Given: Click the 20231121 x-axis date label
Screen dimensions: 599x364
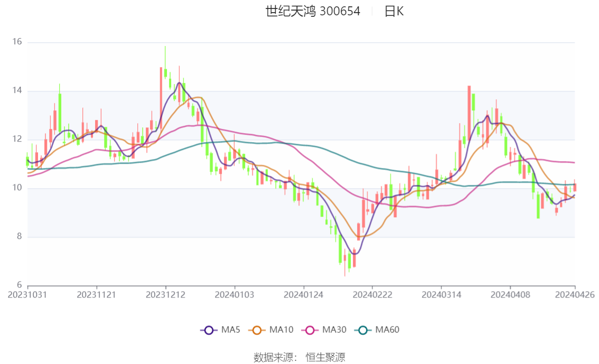Looking at the screenshot, I should [96, 295].
